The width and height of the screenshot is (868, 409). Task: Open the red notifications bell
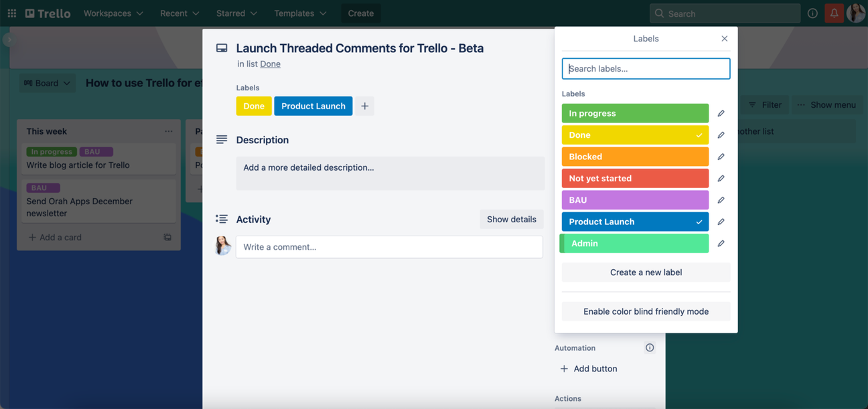(834, 13)
